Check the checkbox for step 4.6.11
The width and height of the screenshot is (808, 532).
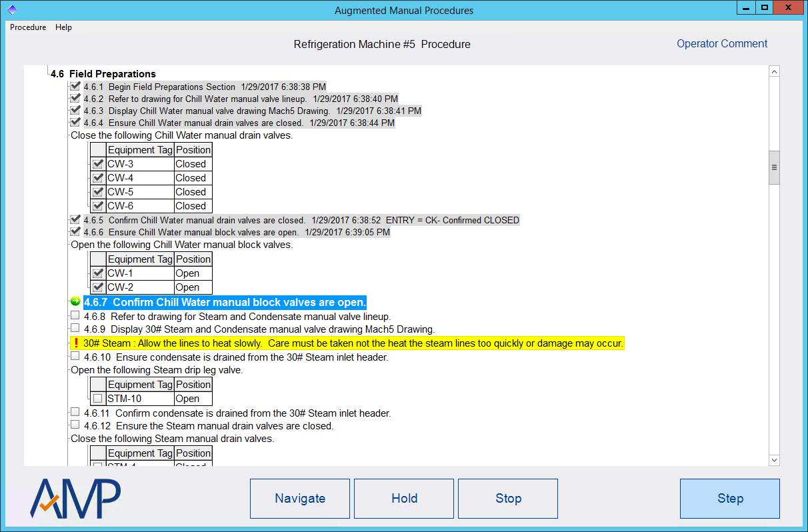(x=75, y=411)
